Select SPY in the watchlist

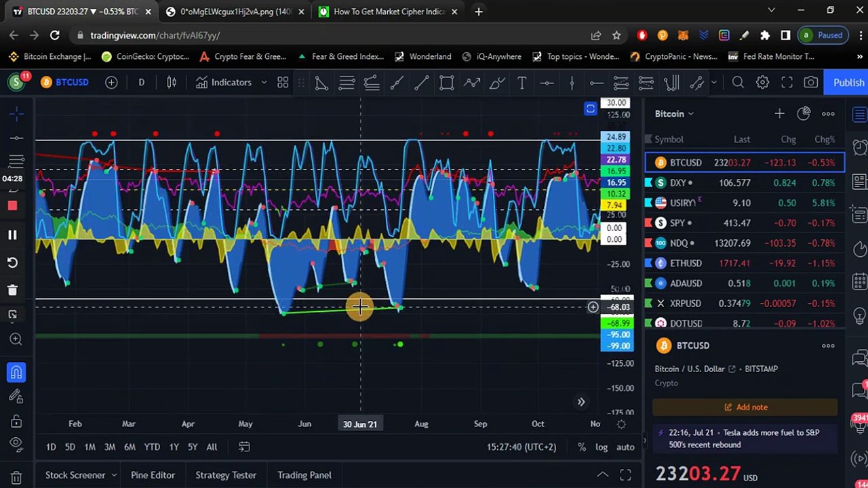(745, 223)
